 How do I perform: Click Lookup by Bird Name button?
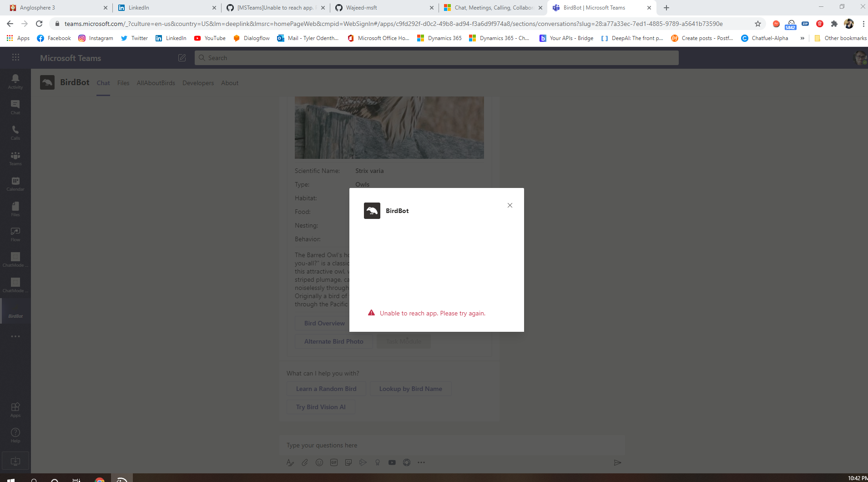(x=410, y=389)
